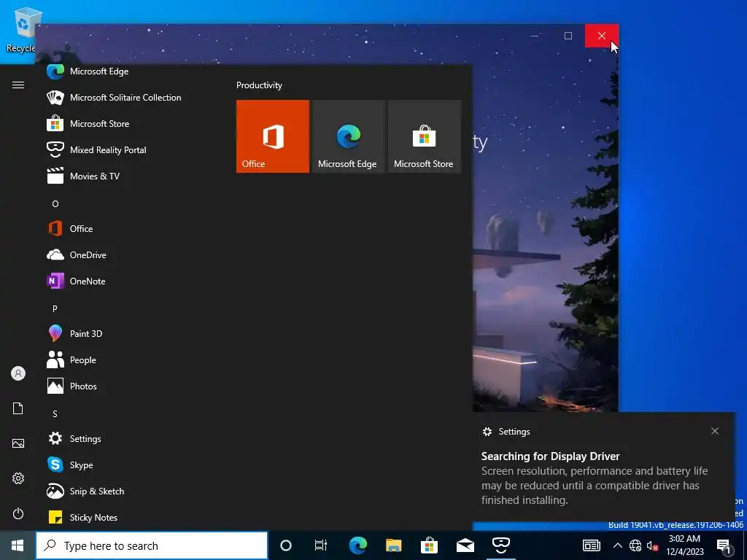
Task: Open News and interests taskbar icon
Action: point(591,545)
